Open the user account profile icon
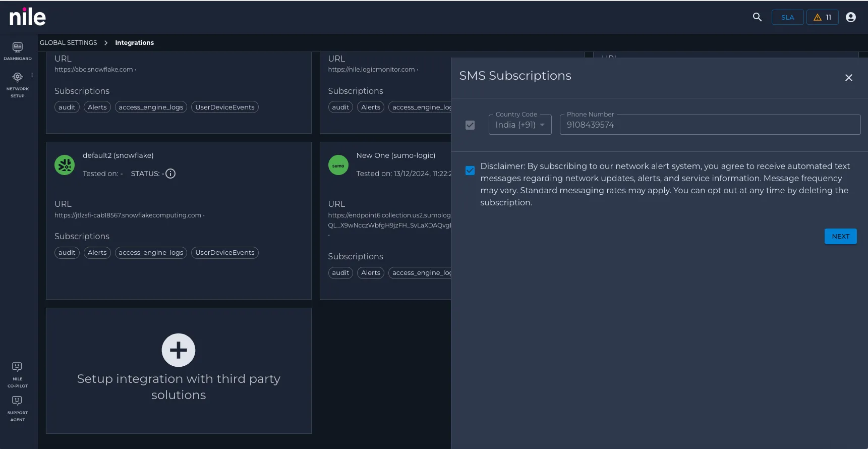 pyautogui.click(x=851, y=17)
